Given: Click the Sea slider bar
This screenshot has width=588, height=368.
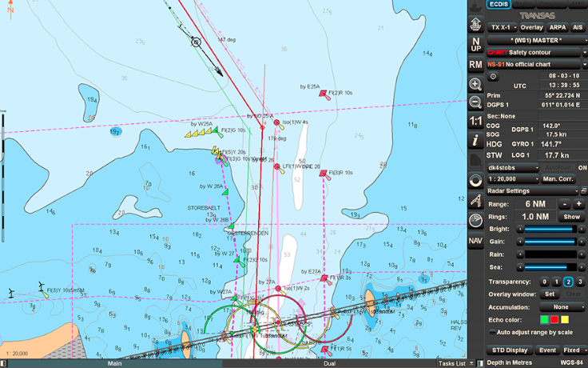Looking at the screenshot, I should pos(550,267).
